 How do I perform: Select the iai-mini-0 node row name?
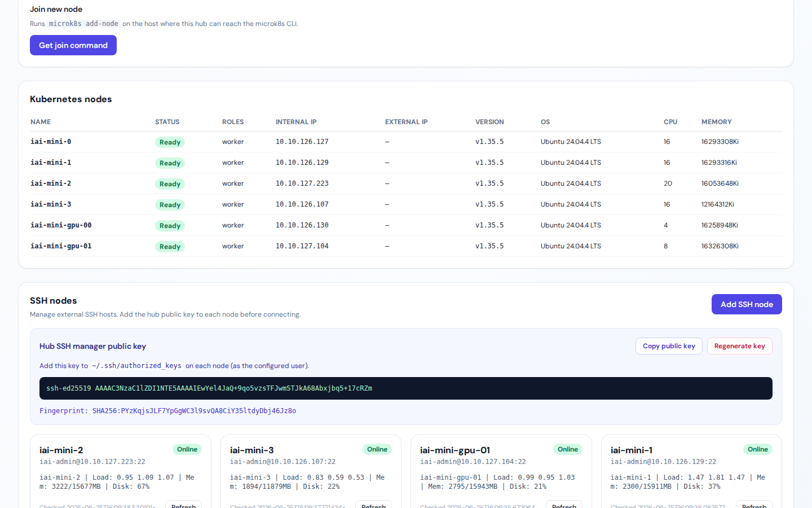tap(51, 142)
